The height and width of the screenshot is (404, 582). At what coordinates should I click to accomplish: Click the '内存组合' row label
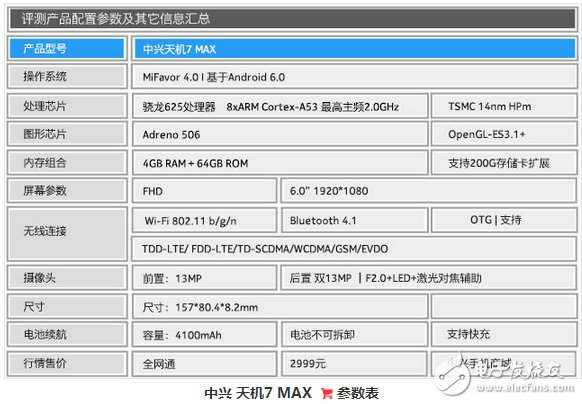click(x=67, y=163)
